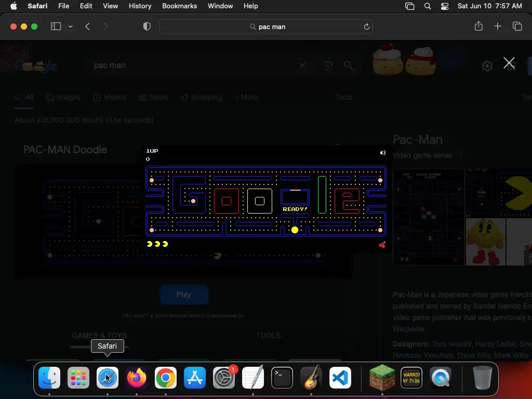Close the Pac-Man game overlay
This screenshot has width=532, height=399.
coord(509,63)
